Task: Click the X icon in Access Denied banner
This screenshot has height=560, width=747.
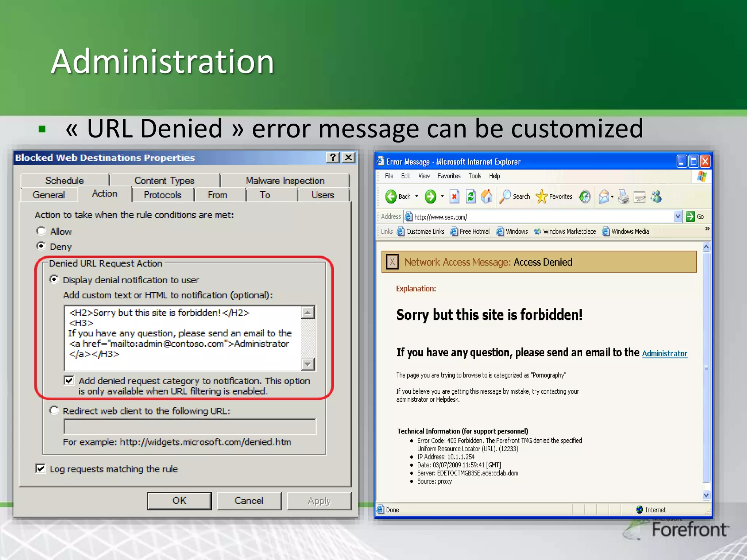Action: tap(392, 262)
